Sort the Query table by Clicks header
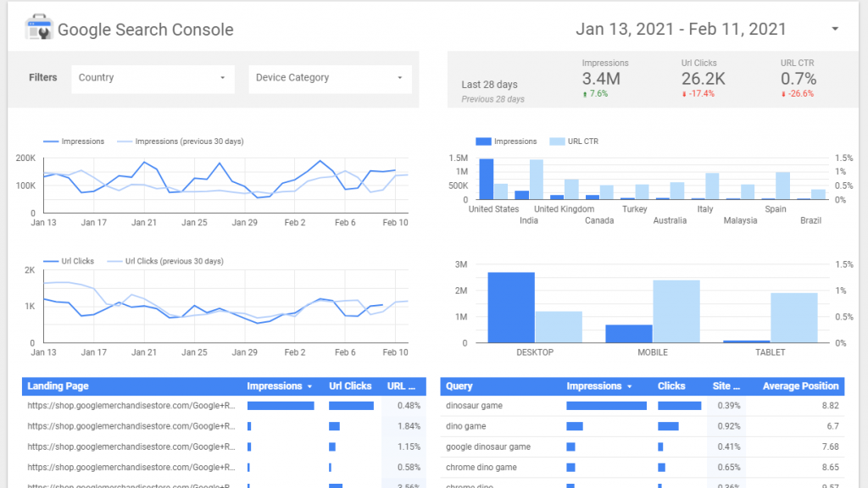Viewport: 868px width, 488px height. pos(671,386)
